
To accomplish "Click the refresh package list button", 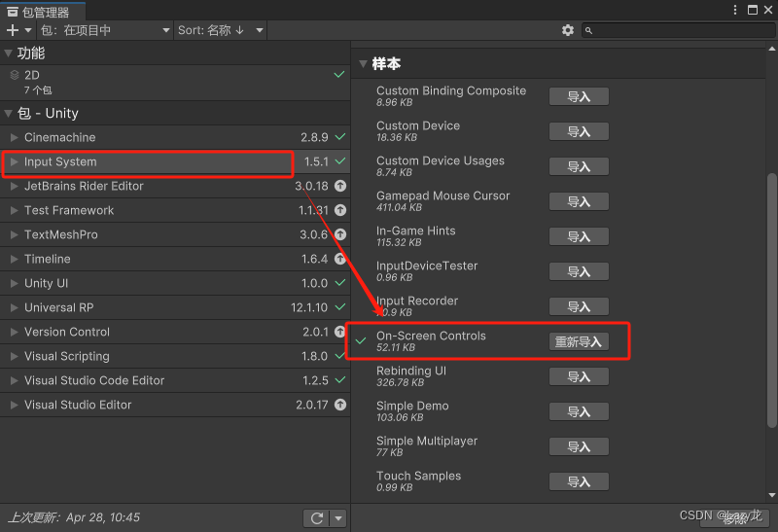I will 317,518.
